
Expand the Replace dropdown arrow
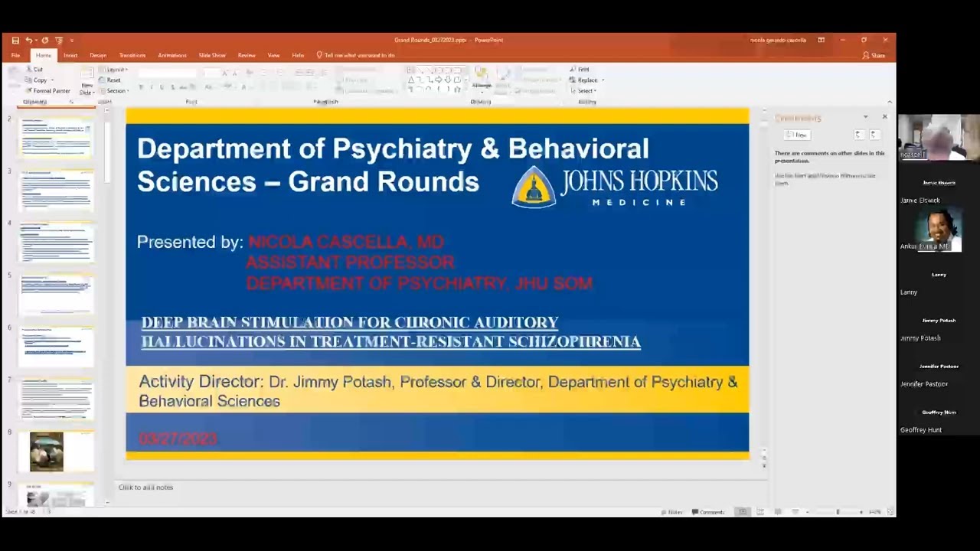(603, 80)
